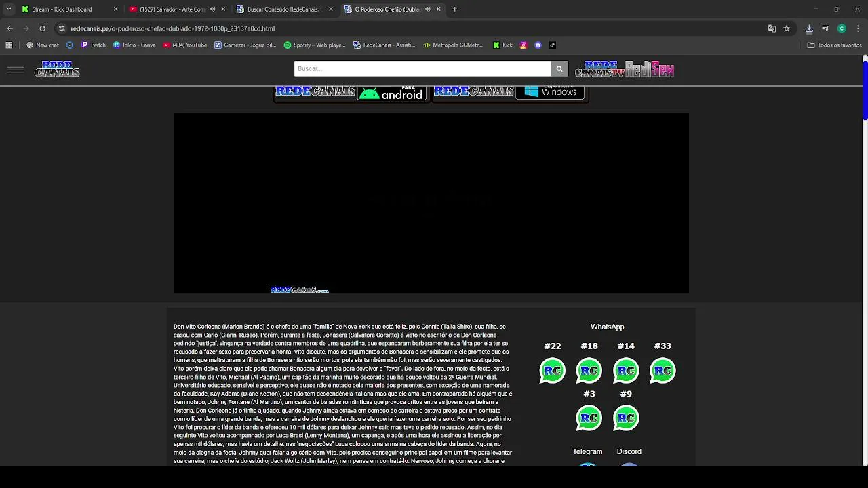Open the tab search dropdown arrow

[x=8, y=9]
